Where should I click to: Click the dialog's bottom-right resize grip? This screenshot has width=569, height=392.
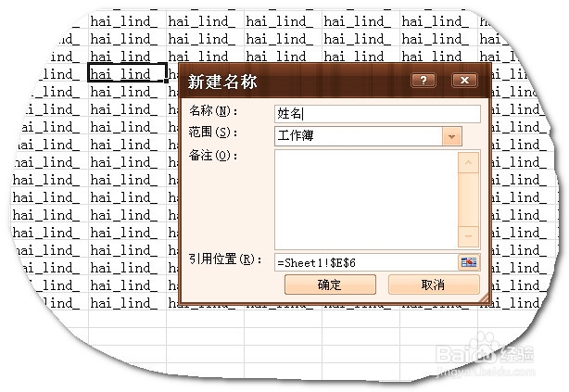(x=485, y=298)
